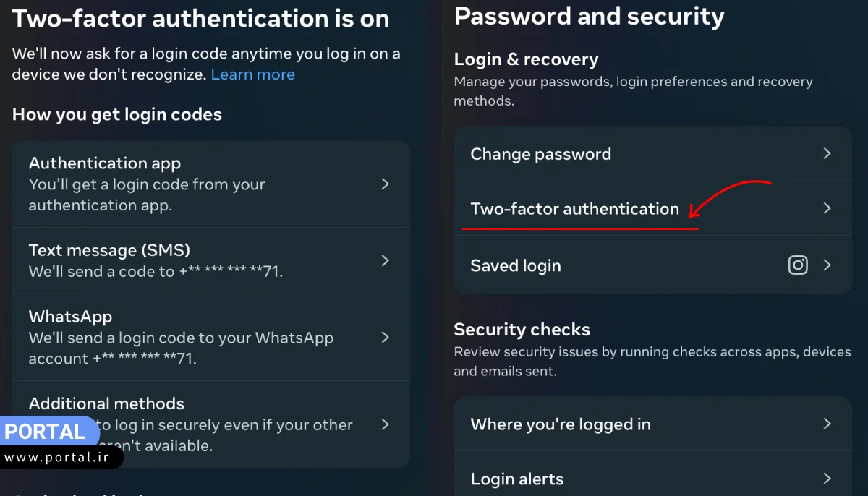This screenshot has width=868, height=496.
Task: Select Two-factor authentication menu entry
Action: (574, 209)
